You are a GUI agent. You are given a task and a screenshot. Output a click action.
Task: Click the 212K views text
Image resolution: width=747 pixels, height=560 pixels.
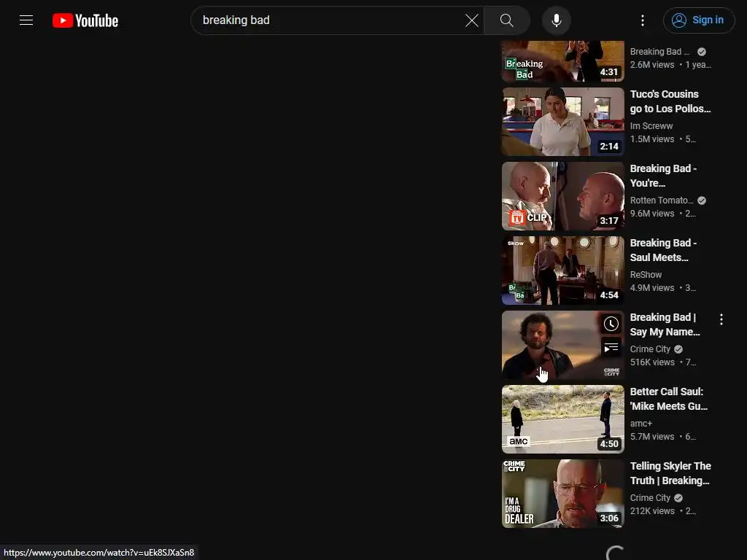(652, 510)
